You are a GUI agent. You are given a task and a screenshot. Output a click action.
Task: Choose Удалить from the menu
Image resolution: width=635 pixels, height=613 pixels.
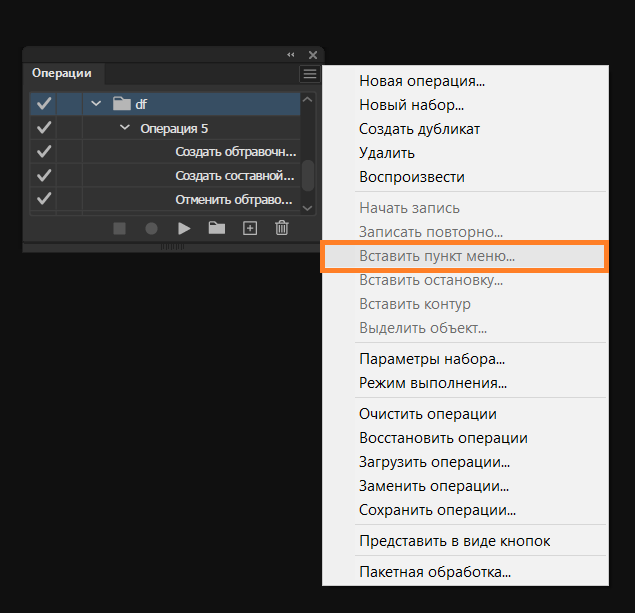(x=465, y=153)
